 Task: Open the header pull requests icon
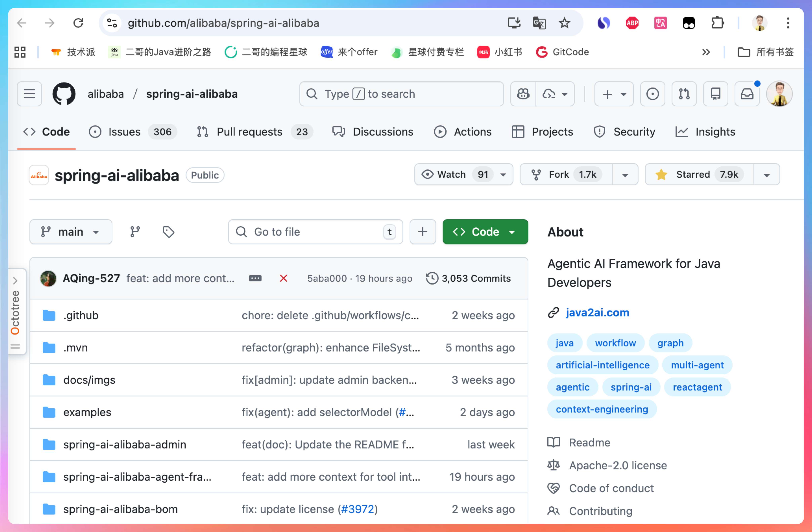(x=684, y=94)
